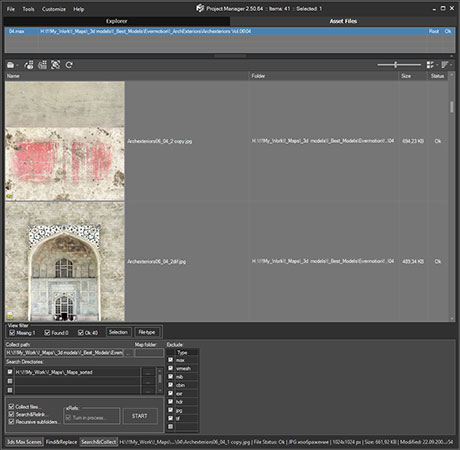Toggle the vrmesh exclude type checkbox

click(171, 368)
